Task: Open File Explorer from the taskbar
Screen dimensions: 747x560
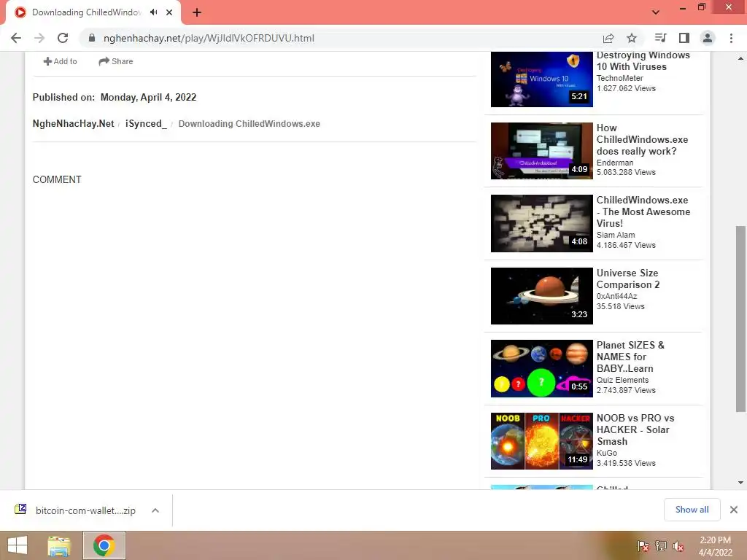Action: [59, 545]
